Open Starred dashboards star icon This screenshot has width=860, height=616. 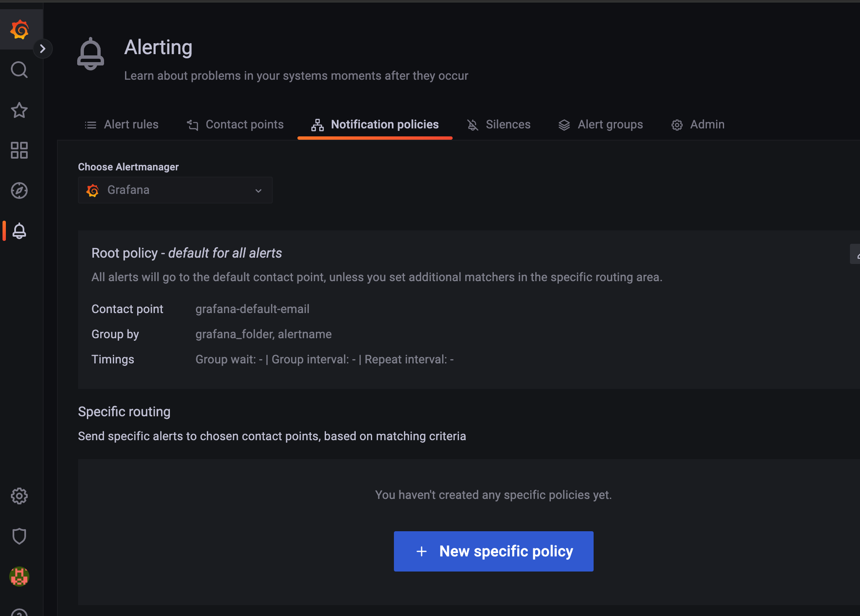pos(19,110)
